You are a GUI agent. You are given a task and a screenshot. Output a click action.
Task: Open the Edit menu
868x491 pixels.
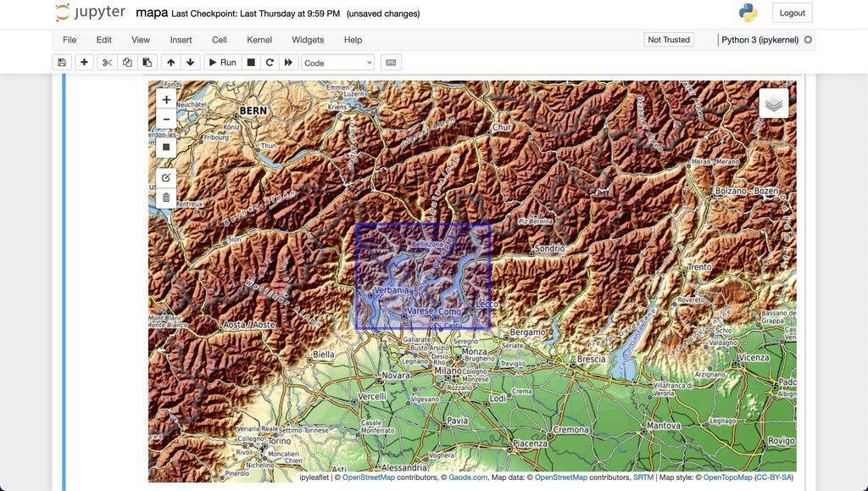104,40
